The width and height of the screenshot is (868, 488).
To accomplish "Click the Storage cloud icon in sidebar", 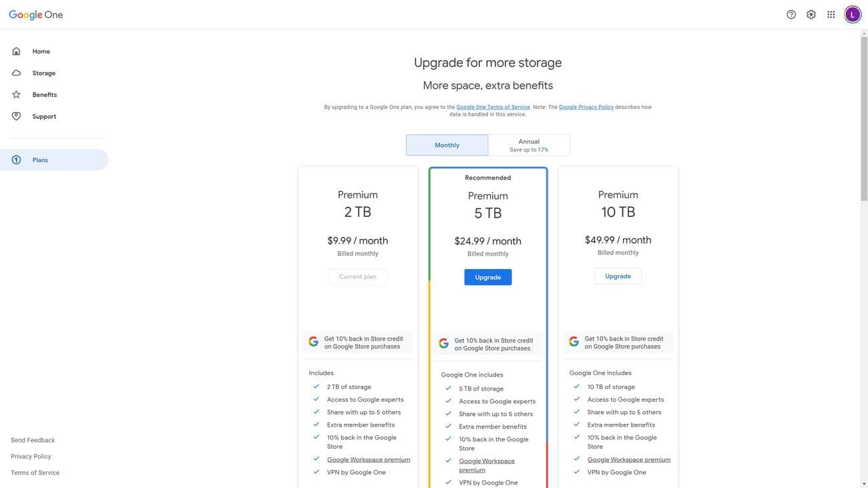I will click(17, 73).
